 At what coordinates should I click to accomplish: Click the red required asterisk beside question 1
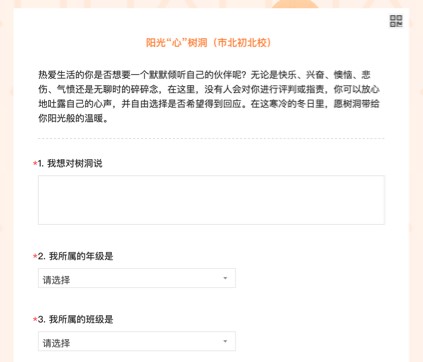click(35, 163)
